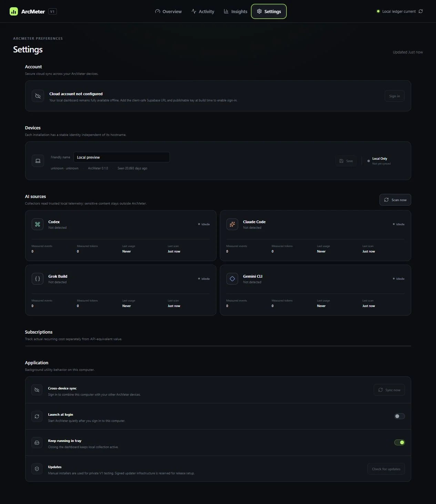Select the Settings tab
Image resolution: width=436 pixels, height=504 pixels.
[x=269, y=11]
